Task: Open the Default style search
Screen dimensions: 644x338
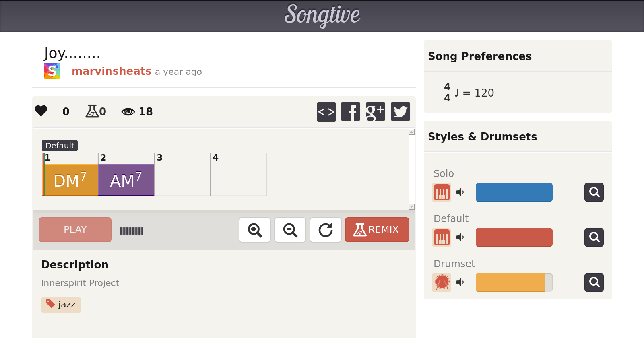Action: (594, 237)
